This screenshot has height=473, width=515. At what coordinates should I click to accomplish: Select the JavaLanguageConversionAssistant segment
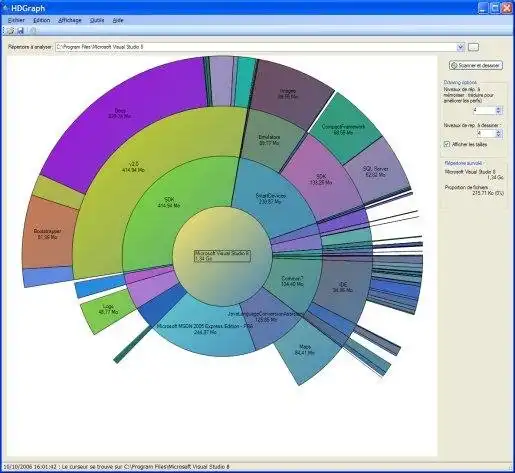tap(266, 317)
